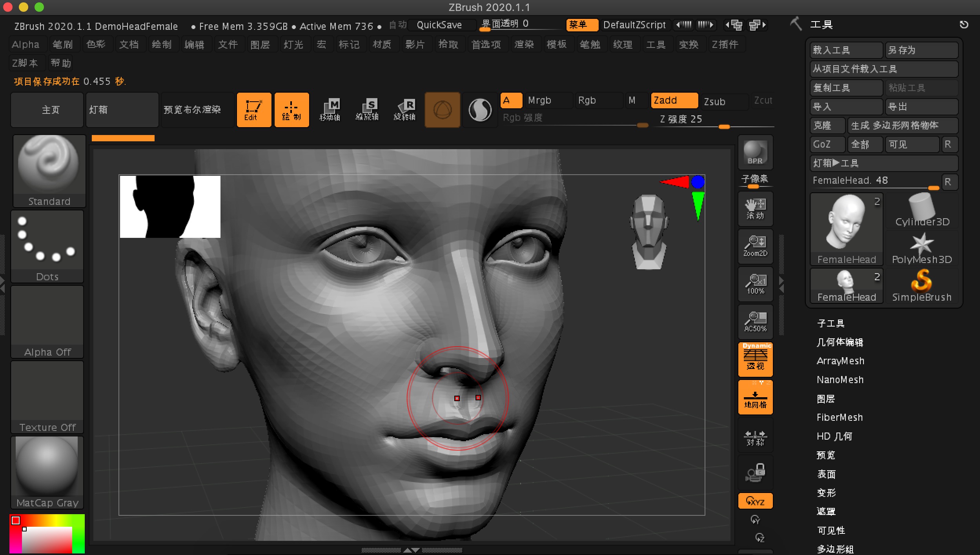
Task: Switch to Zsub mode
Action: point(725,101)
